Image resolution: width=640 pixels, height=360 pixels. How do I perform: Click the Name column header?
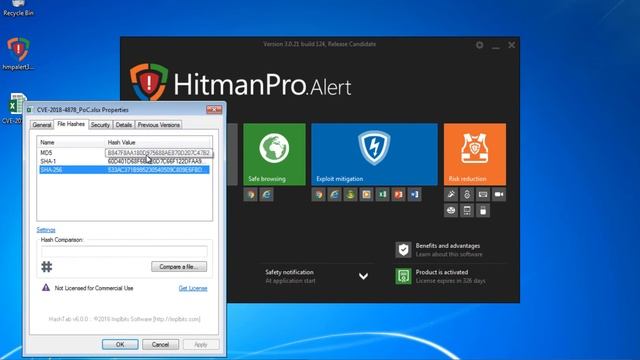tap(71, 142)
